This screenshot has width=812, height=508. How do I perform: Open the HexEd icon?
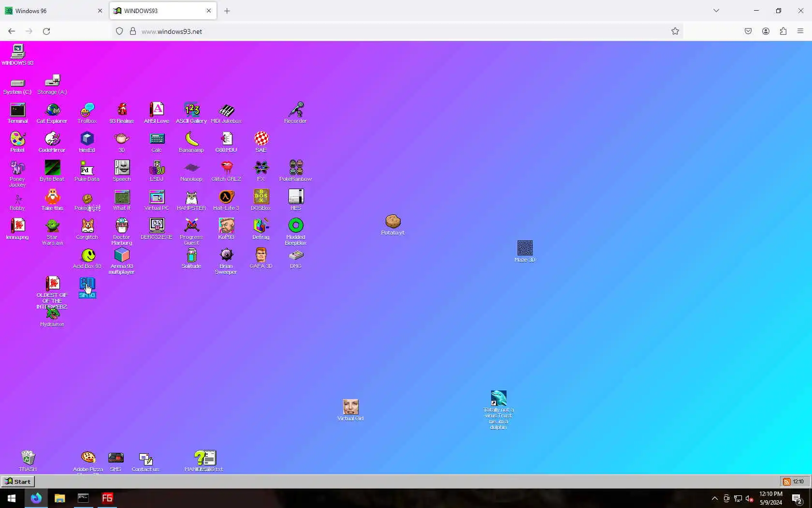pyautogui.click(x=87, y=142)
